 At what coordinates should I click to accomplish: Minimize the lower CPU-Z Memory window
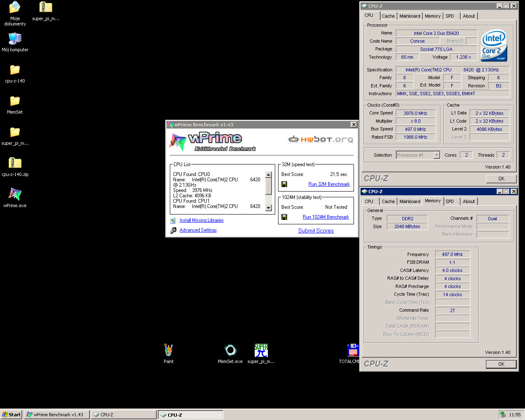coord(499,192)
